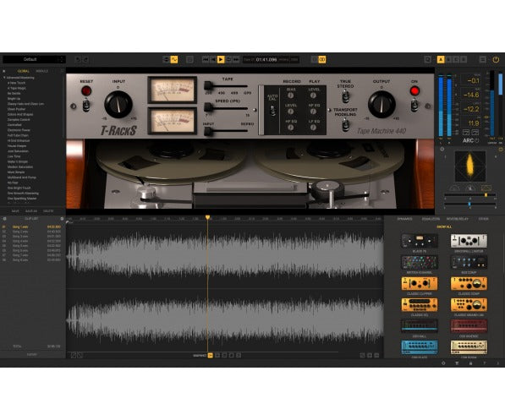Click the shopping cart icon in status bar
Screen dimensions: 505x420
coord(457,363)
